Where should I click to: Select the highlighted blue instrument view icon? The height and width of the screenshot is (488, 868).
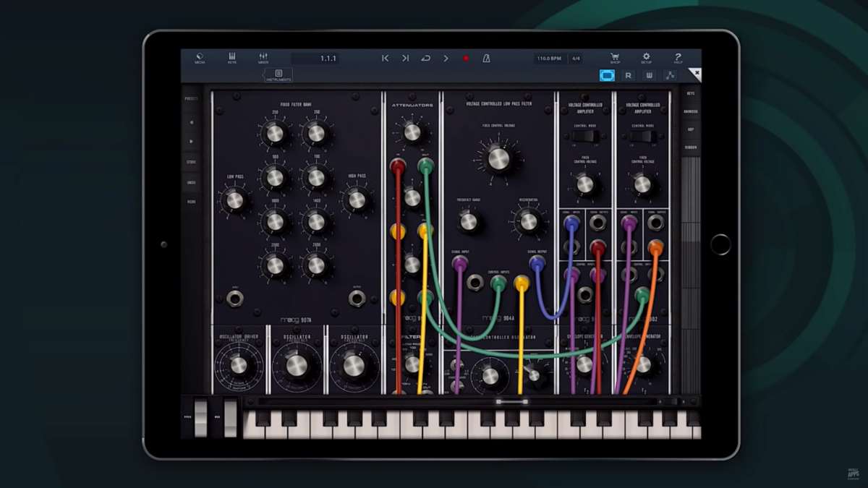point(608,75)
